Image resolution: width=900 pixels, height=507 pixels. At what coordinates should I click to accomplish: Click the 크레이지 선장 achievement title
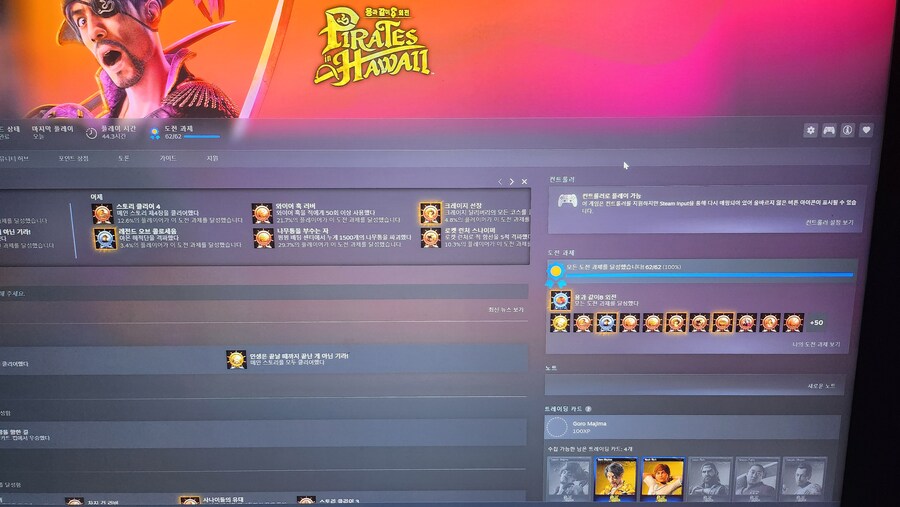click(463, 206)
